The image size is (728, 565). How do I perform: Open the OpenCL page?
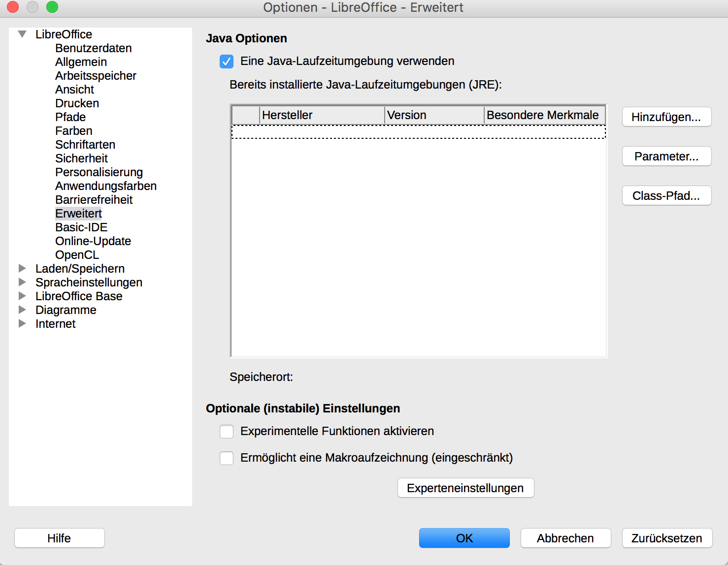(77, 255)
